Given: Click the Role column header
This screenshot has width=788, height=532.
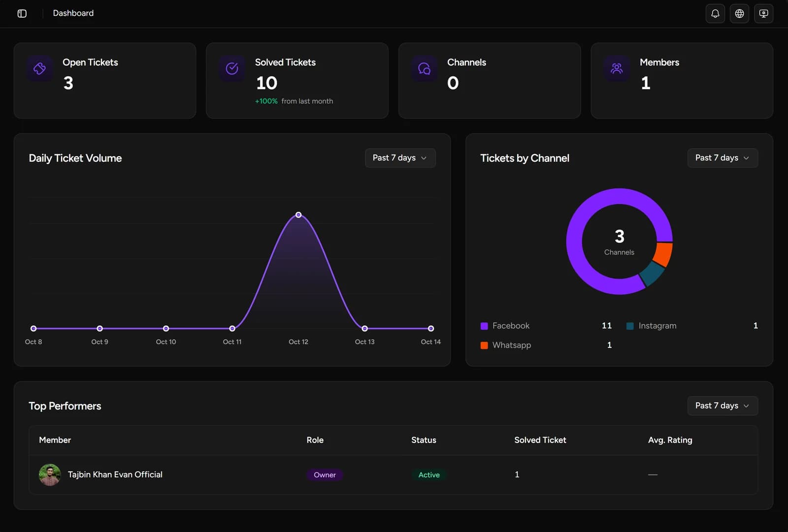Looking at the screenshot, I should 315,440.
